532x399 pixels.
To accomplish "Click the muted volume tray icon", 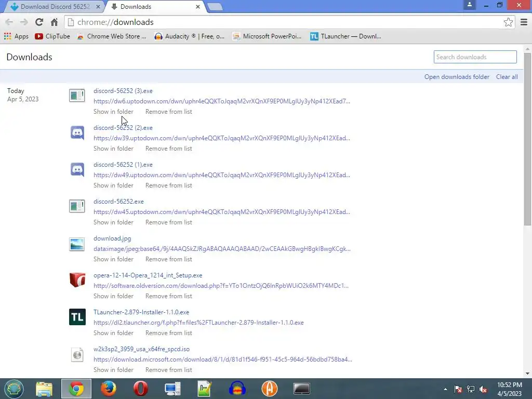I will click(x=483, y=389).
